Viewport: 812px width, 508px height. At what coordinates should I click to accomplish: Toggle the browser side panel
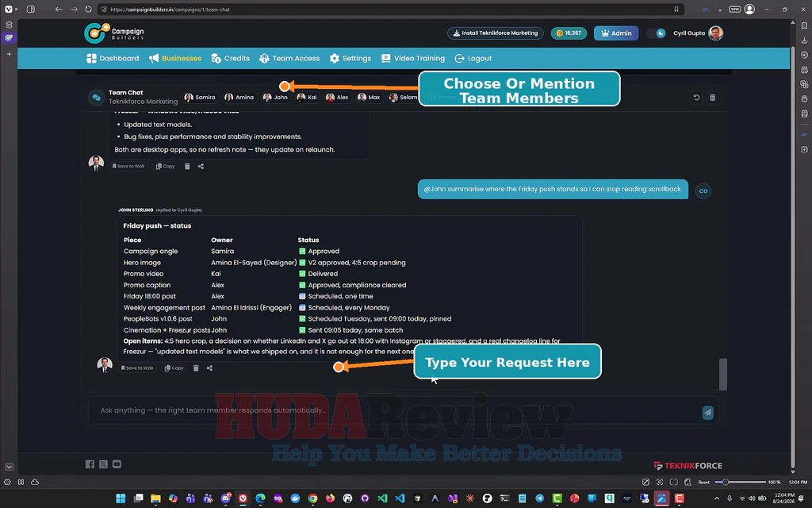pos(31,10)
